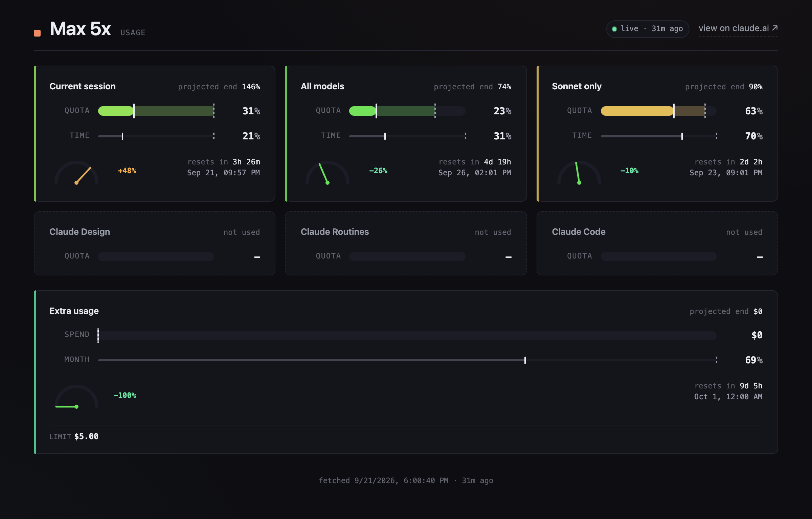Click Sep 21, 09:57 PM reset date
The height and width of the screenshot is (519, 812).
[x=224, y=173]
